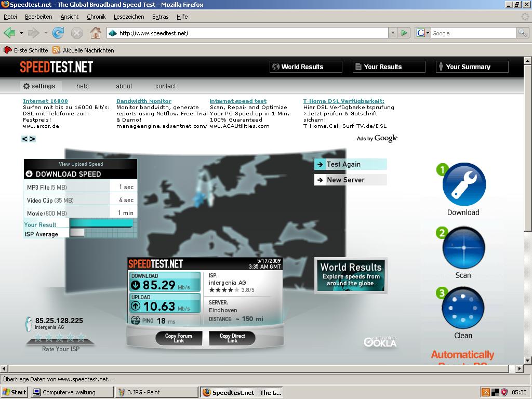Click View Upload Speed toggle
This screenshot has width=532, height=399.
(x=81, y=164)
